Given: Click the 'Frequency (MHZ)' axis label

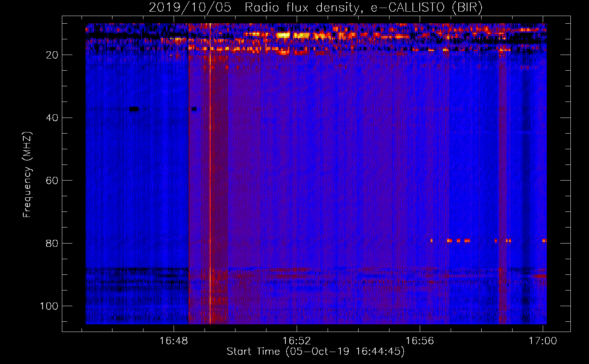Looking at the screenshot, I should coord(27,175).
